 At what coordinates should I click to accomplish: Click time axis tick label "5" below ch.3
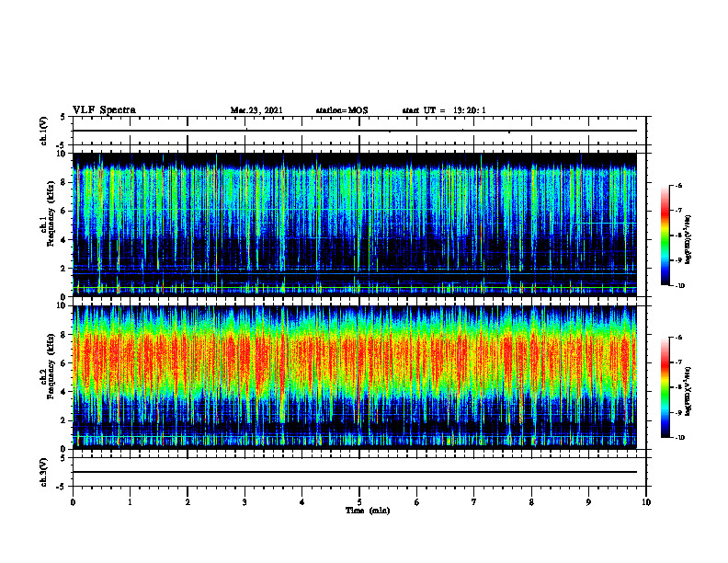359,502
